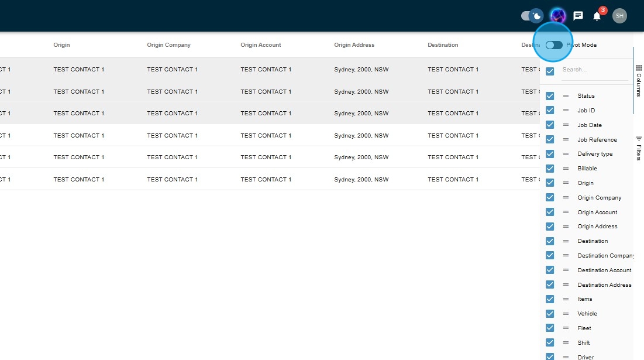Screen dimensions: 644x360
Task: Uncheck the Delivery type column checkbox
Action: click(550, 154)
